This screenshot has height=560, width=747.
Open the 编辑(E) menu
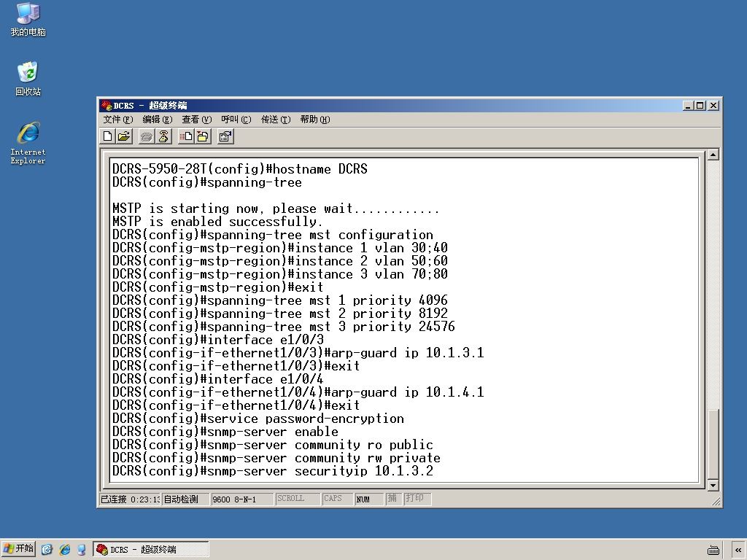[x=158, y=120]
